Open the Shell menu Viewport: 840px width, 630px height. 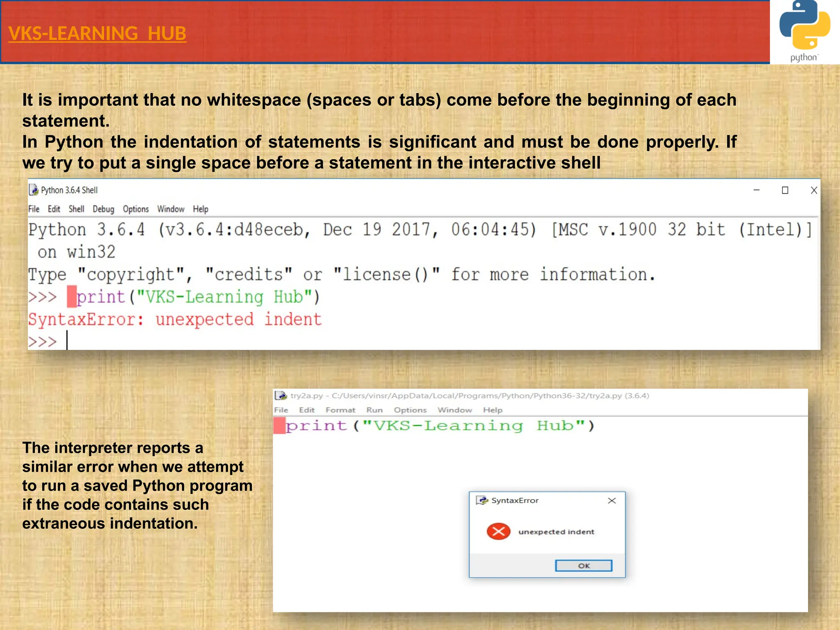click(x=76, y=209)
